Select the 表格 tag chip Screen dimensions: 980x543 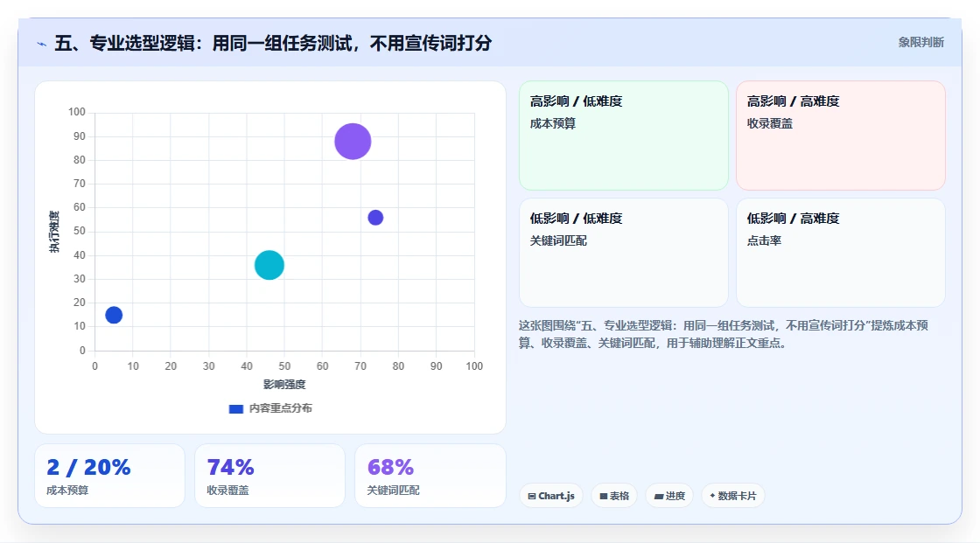[614, 496]
